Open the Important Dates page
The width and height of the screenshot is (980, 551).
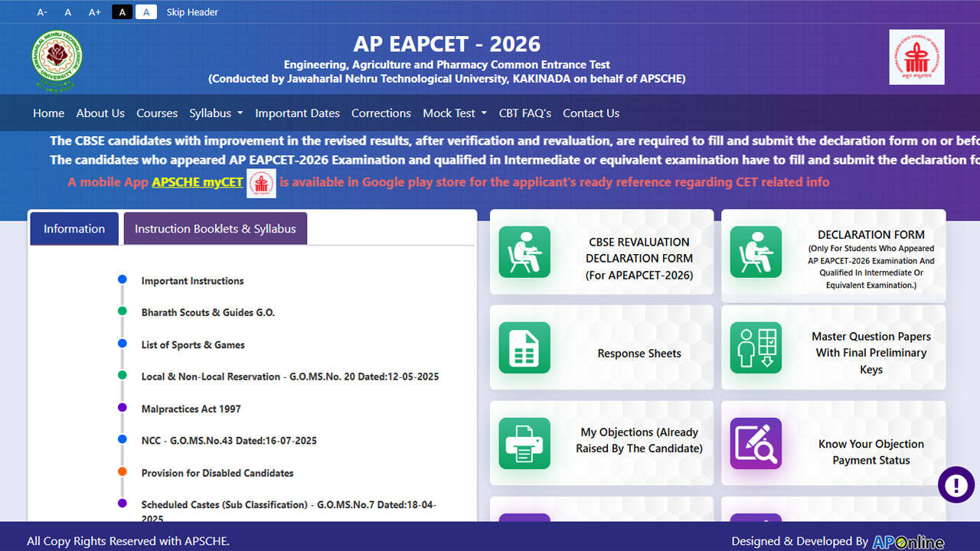point(297,113)
